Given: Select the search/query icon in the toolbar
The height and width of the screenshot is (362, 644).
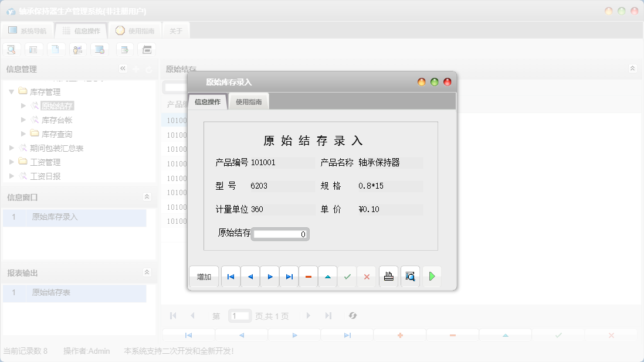Looking at the screenshot, I should click(x=11, y=49).
